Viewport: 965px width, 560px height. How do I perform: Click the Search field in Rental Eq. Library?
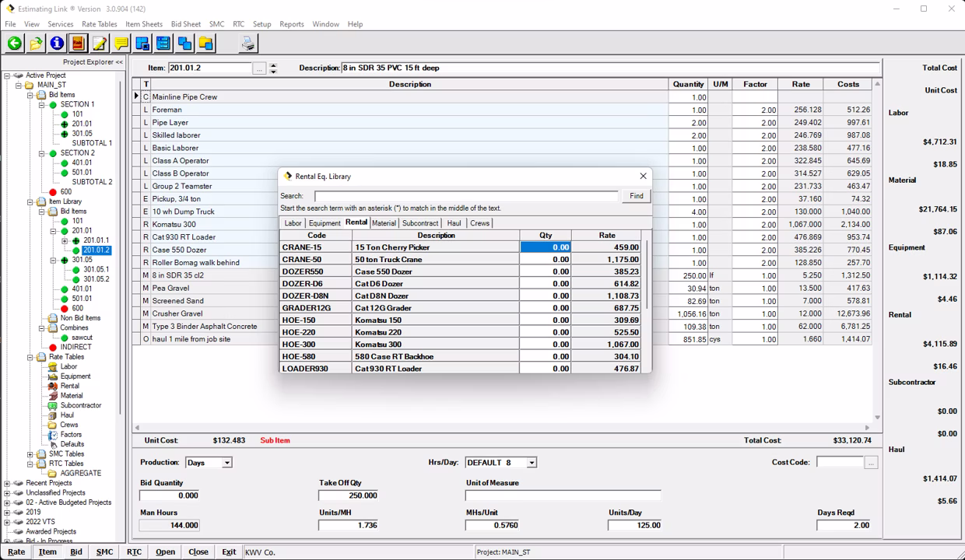click(x=465, y=196)
